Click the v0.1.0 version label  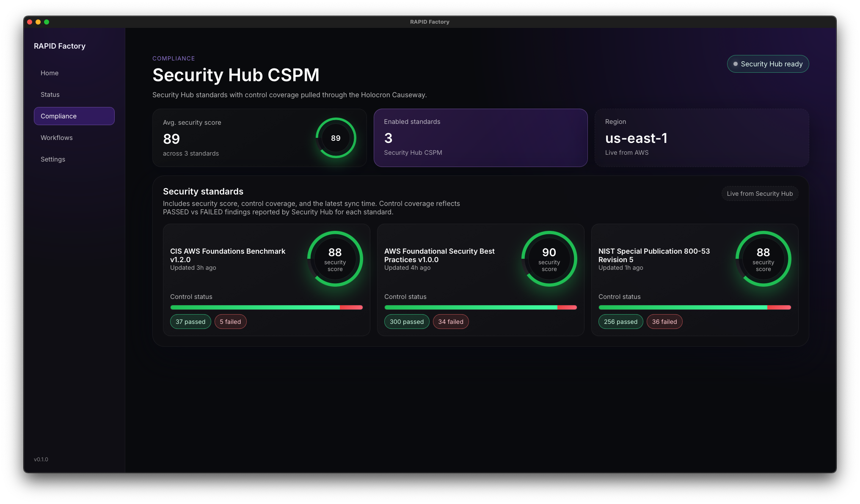[x=41, y=459]
